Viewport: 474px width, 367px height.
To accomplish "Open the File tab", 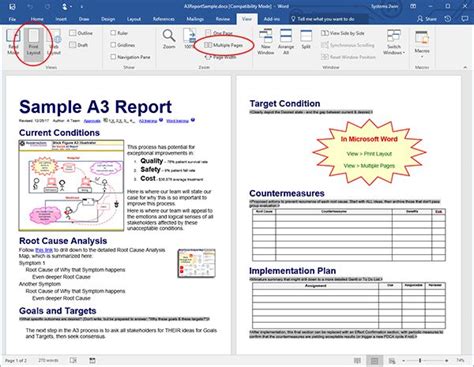I will coord(12,19).
